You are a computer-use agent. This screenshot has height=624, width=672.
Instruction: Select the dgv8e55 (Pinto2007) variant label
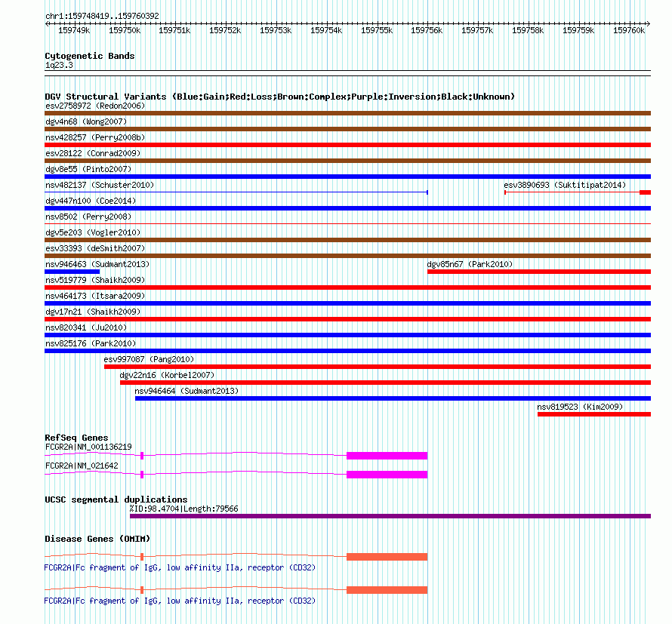(88, 169)
